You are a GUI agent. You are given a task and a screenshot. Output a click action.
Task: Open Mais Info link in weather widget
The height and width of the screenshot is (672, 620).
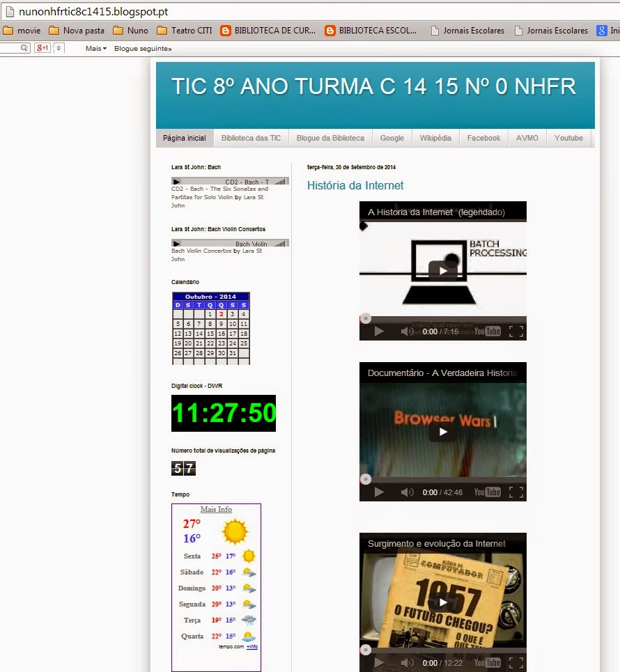[216, 509]
